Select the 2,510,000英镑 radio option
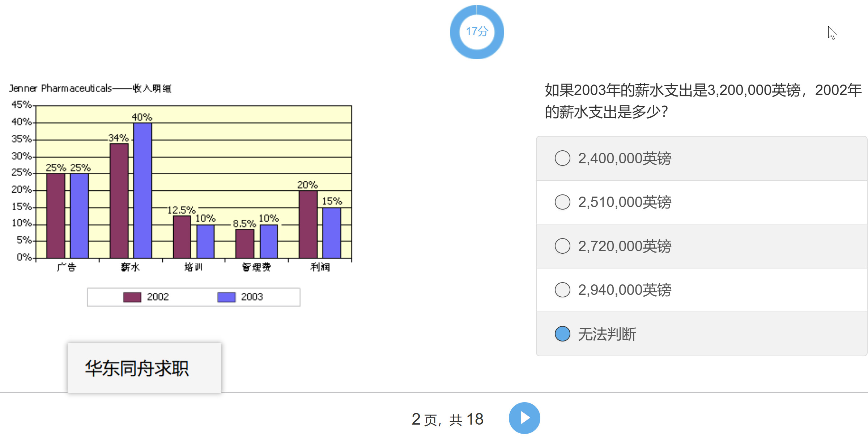This screenshot has width=868, height=447. pos(562,202)
